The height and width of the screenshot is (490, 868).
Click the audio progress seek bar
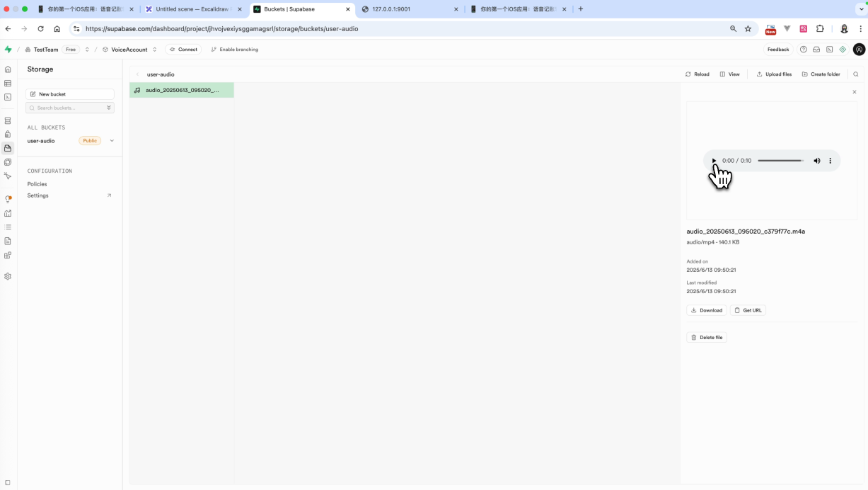[780, 161]
